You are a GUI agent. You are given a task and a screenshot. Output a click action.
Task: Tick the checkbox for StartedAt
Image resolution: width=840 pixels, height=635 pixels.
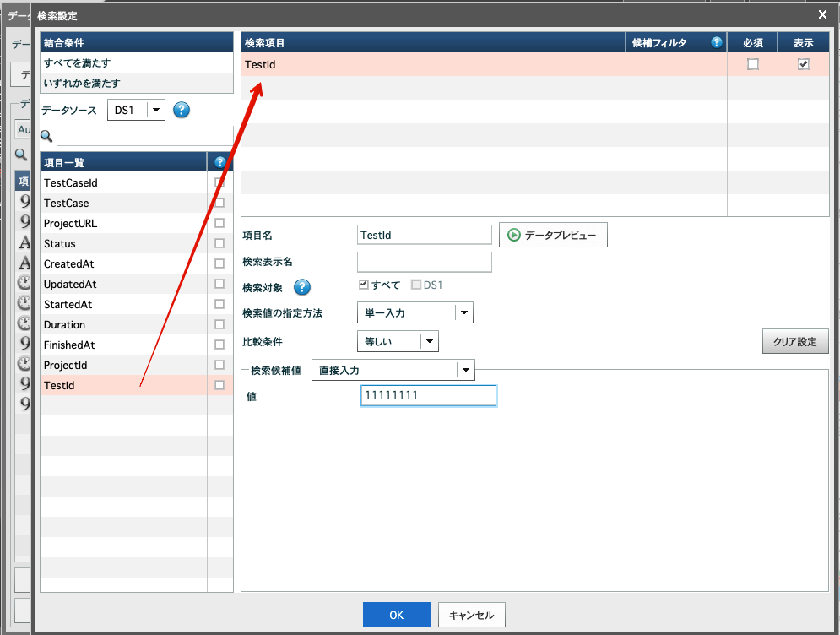tap(219, 304)
